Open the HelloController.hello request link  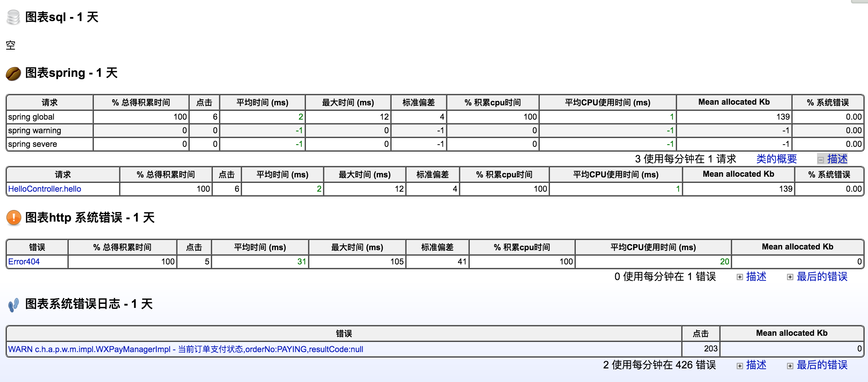coord(45,189)
